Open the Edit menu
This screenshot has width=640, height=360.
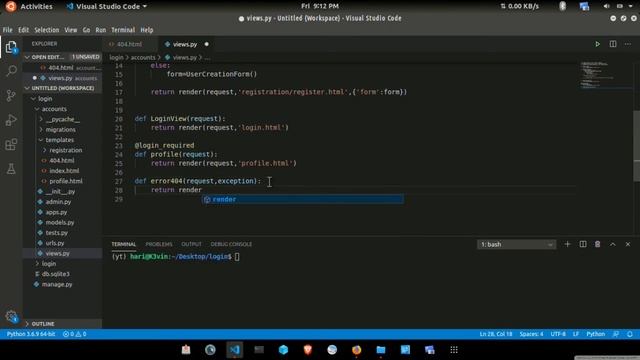[24, 30]
